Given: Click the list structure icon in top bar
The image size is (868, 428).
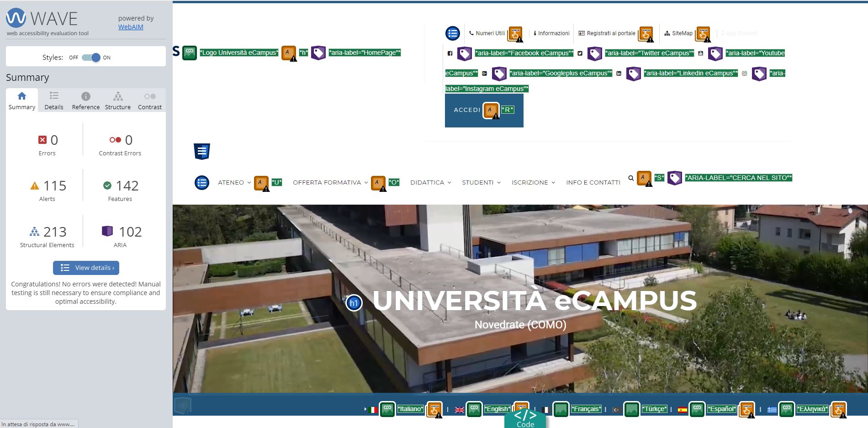Looking at the screenshot, I should coord(453,33).
